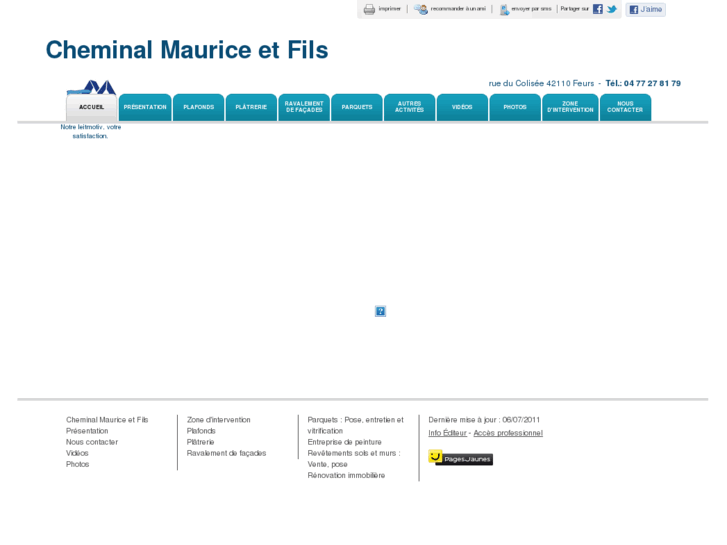The height and width of the screenshot is (545, 727).
Task: Click the address rue du Colisée 42110 Feurs
Action: pos(541,83)
